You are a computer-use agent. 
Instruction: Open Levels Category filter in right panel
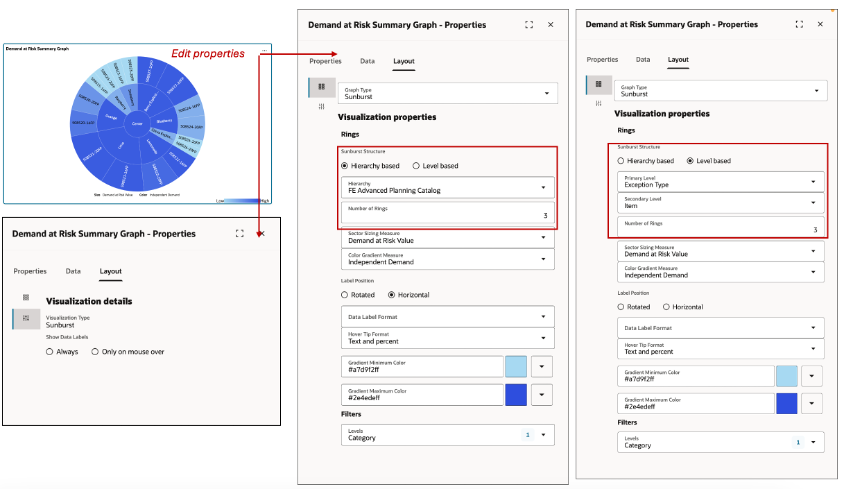click(x=721, y=442)
